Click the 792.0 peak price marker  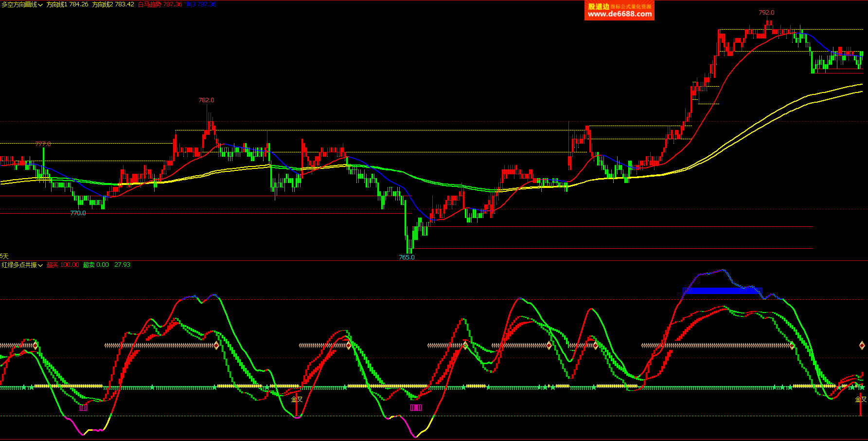(x=766, y=13)
